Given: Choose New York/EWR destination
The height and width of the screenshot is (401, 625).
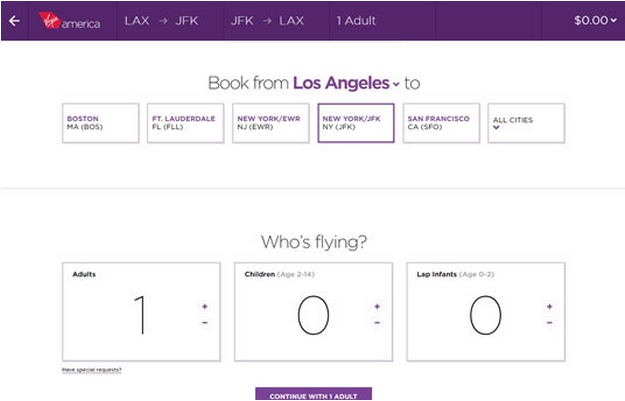Looking at the screenshot, I should 271,123.
